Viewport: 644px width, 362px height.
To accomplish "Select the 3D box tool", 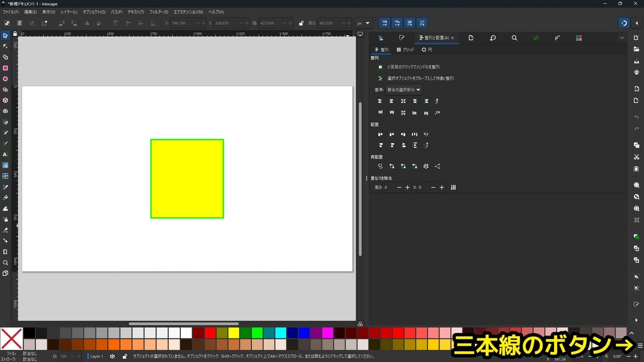I will click(5, 100).
